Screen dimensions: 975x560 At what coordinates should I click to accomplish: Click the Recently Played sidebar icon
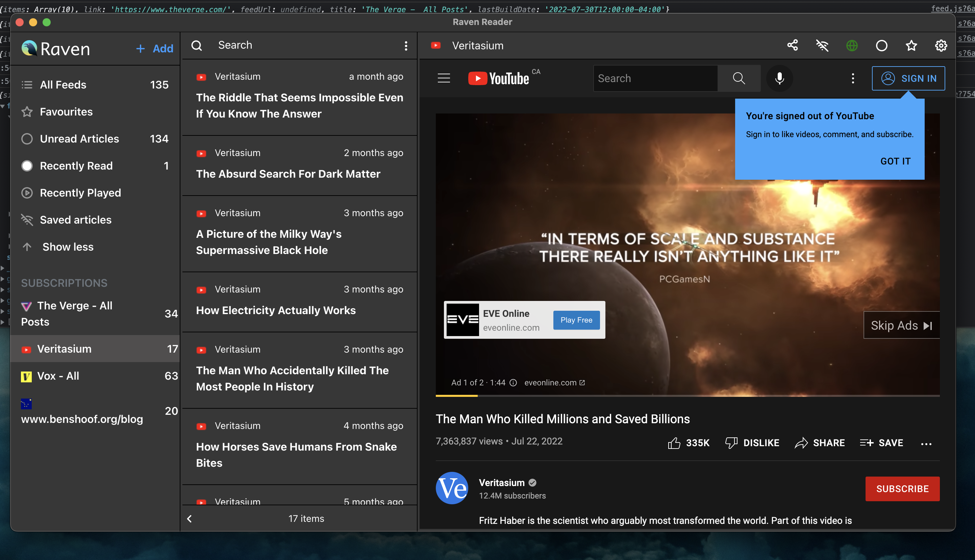[x=27, y=193]
